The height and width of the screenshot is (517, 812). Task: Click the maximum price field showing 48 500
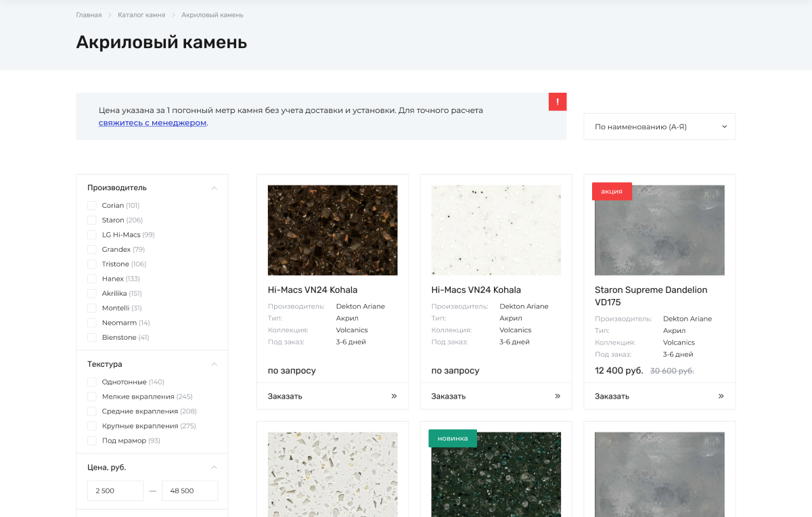click(190, 491)
